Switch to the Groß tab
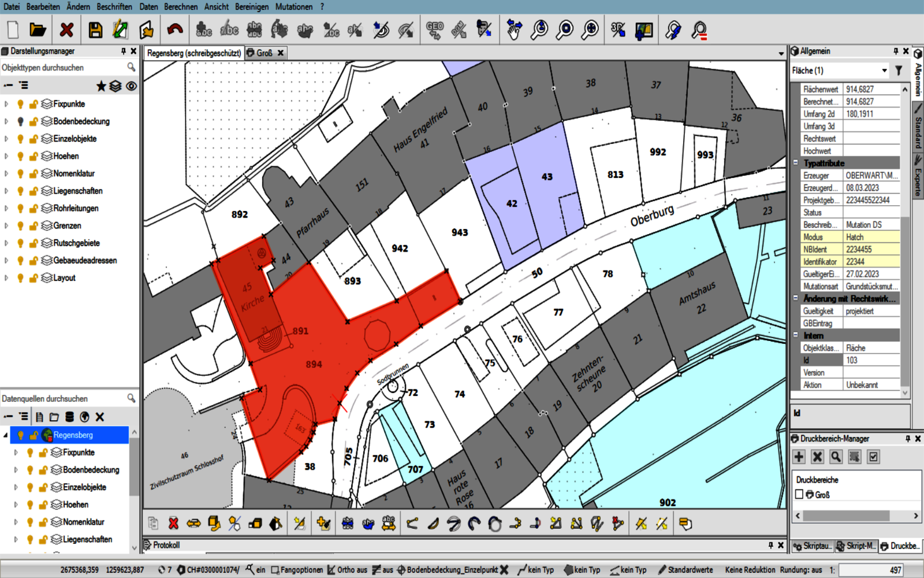924x578 pixels. 264,53
